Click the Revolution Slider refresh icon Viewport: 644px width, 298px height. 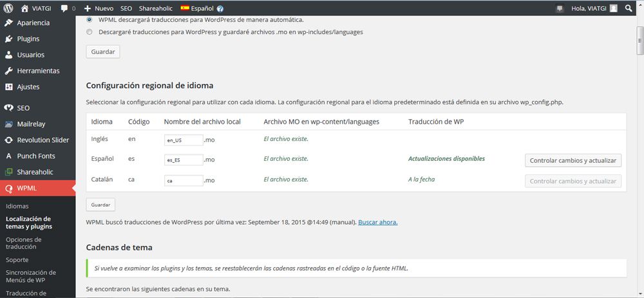click(8, 140)
